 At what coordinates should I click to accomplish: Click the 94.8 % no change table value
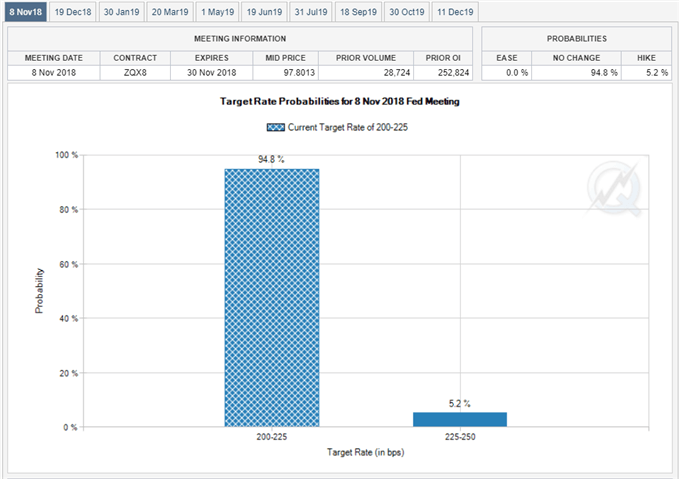click(x=604, y=73)
